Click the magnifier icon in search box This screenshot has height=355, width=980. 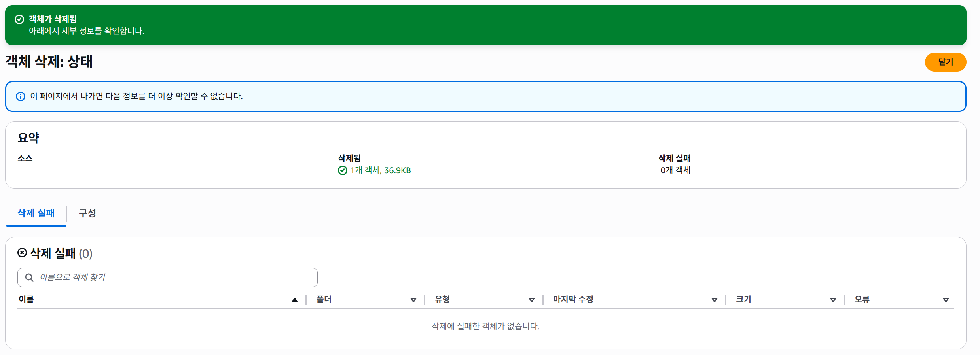[x=29, y=278]
